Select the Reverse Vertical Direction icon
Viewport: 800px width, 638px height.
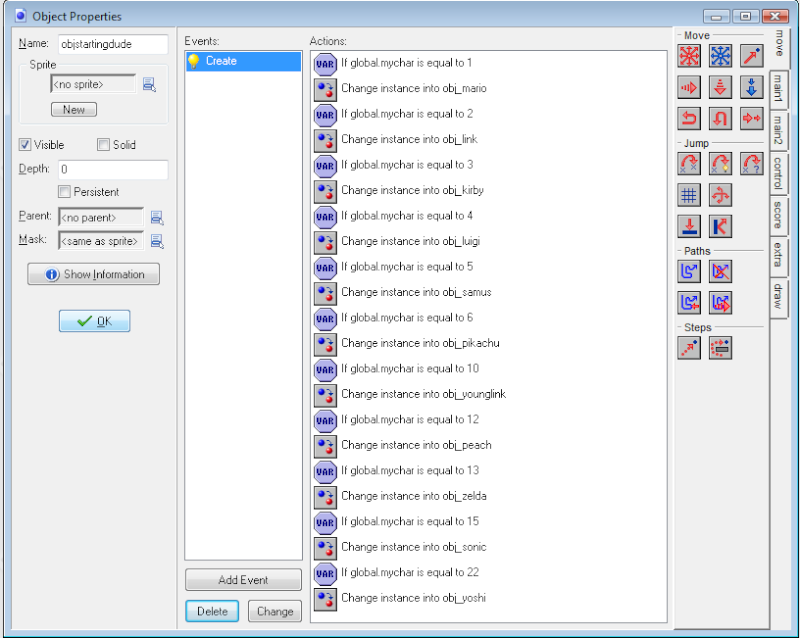pos(720,119)
